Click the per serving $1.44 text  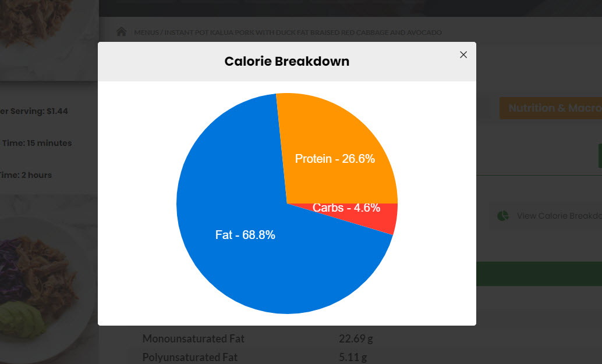[34, 111]
